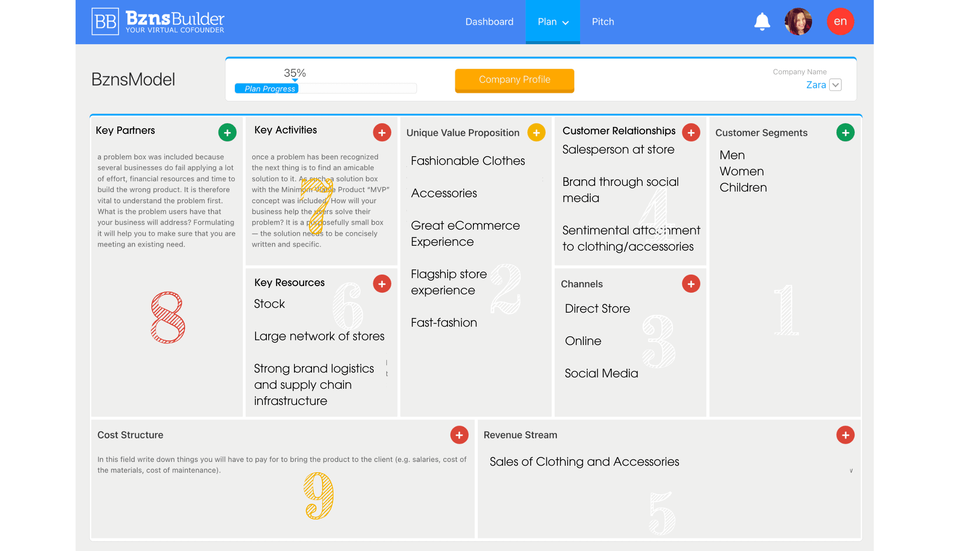This screenshot has height=551, width=980.
Task: Click the add icon on Unique Value Proposition
Action: tap(536, 133)
